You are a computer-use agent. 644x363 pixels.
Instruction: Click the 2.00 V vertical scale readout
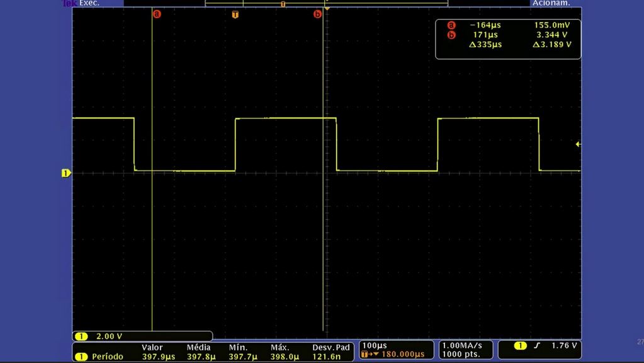(110, 337)
